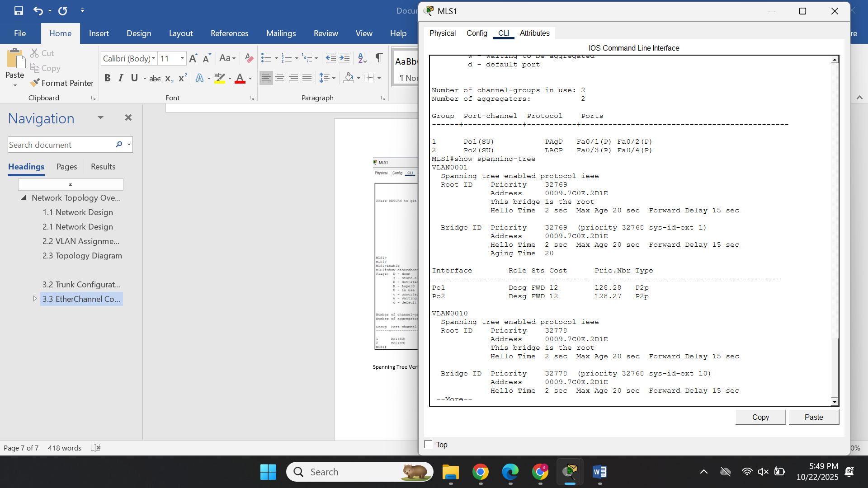This screenshot has width=868, height=488.
Task: Toggle Italic formatting
Action: click(121, 78)
